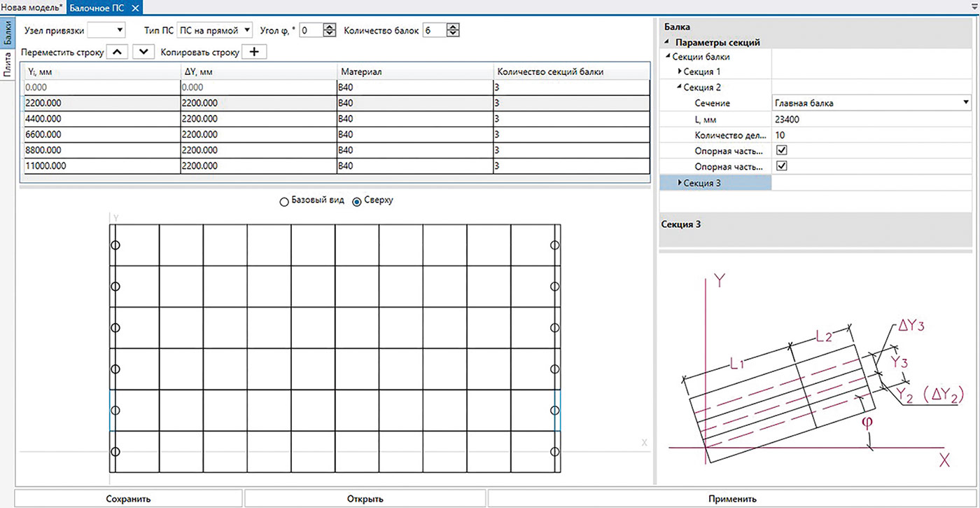Screen dimensions: 980x508
Task: Increase the Угол φ spinner value
Action: point(329,27)
